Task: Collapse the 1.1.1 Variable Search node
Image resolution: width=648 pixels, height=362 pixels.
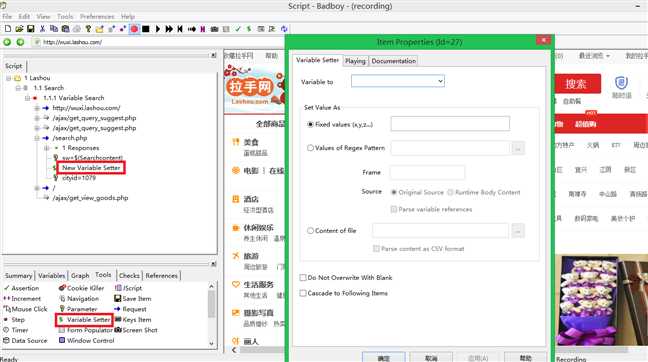Action: coord(27,98)
